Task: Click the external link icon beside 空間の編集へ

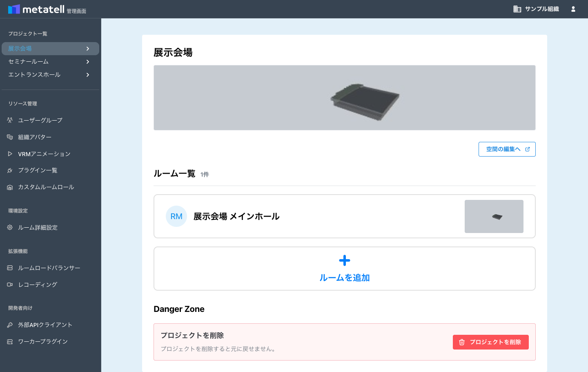Action: (x=528, y=149)
